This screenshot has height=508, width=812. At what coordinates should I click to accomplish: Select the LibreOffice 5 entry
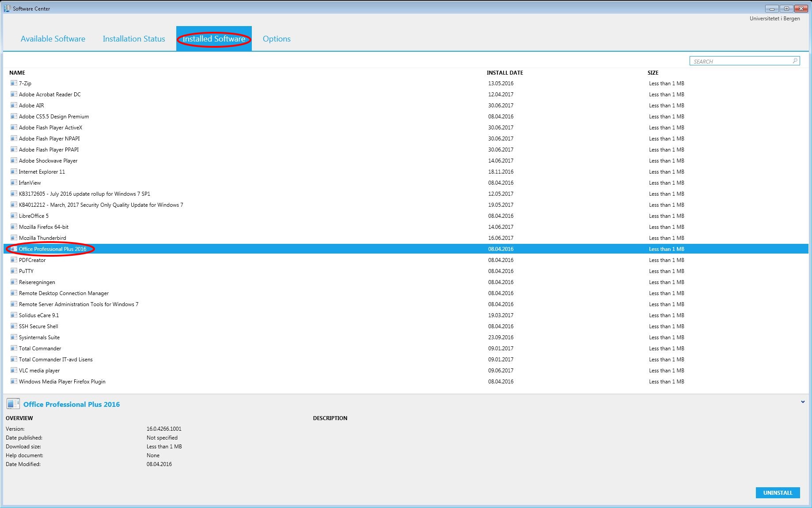click(34, 216)
